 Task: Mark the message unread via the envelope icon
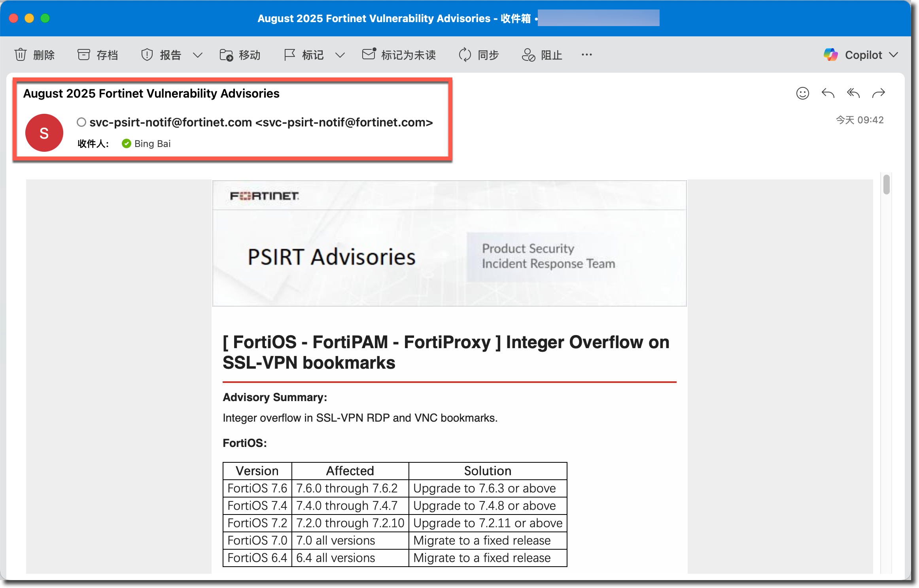point(369,54)
